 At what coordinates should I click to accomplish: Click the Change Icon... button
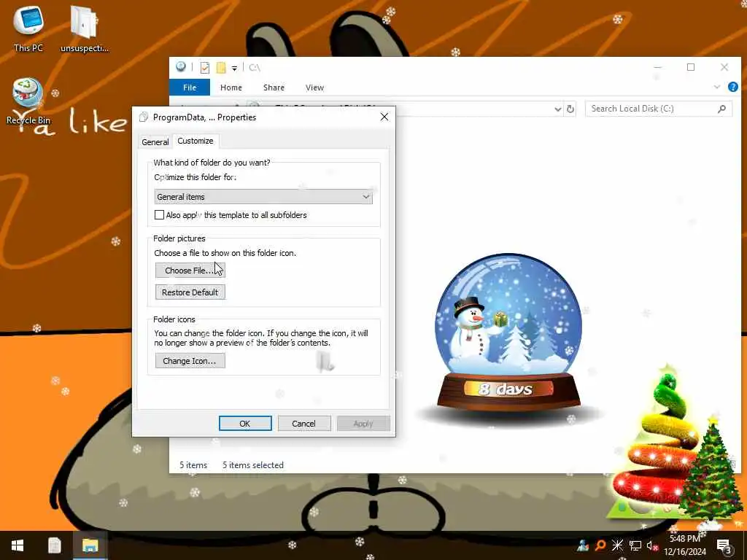point(190,361)
